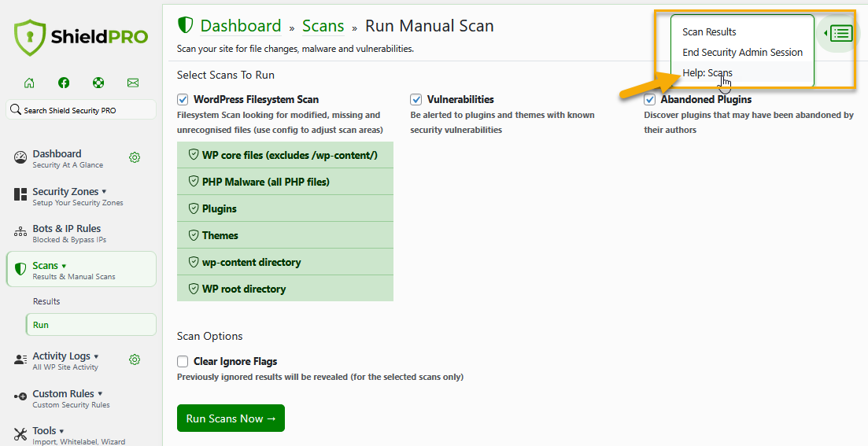
Task: Open Dashboard settings gear icon
Action: coord(135,157)
